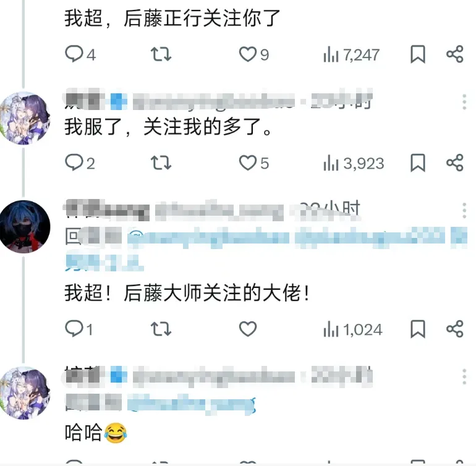Open more options for the 我服了 tweet

click(x=464, y=102)
